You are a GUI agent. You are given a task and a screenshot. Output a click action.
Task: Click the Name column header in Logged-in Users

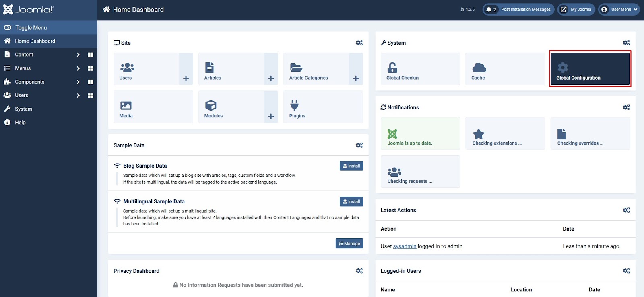pos(388,290)
